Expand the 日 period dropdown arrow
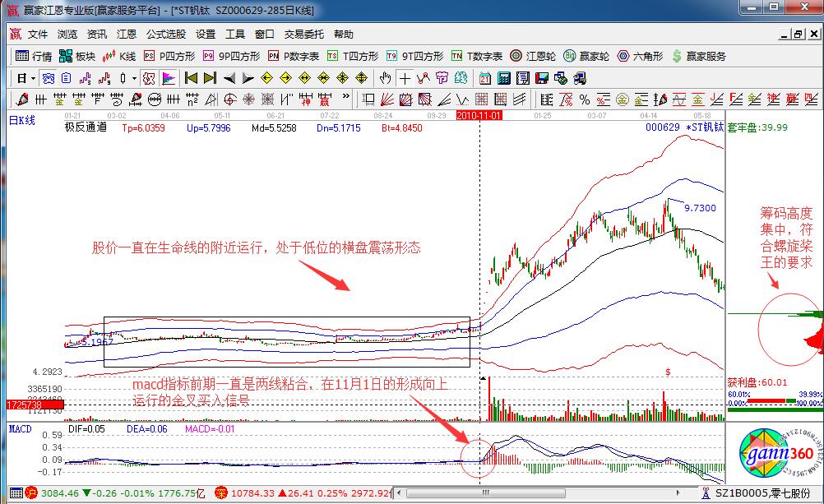The image size is (824, 504). pyautogui.click(x=33, y=78)
